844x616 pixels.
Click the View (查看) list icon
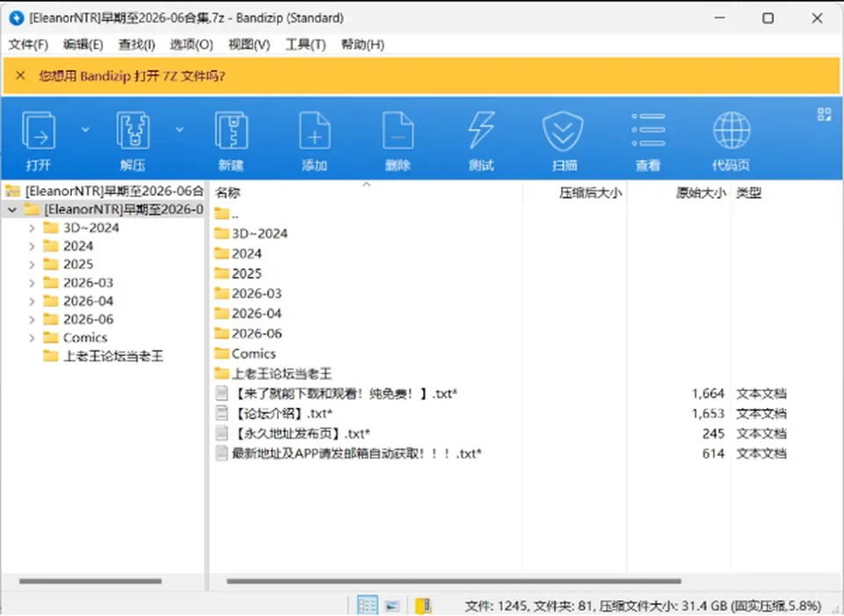[648, 130]
